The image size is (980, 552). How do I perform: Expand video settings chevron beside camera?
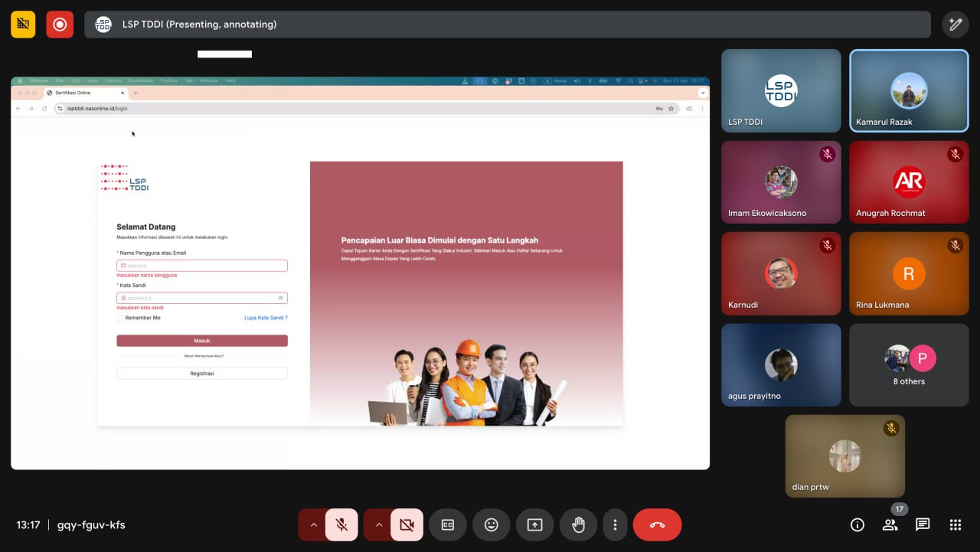[378, 525]
